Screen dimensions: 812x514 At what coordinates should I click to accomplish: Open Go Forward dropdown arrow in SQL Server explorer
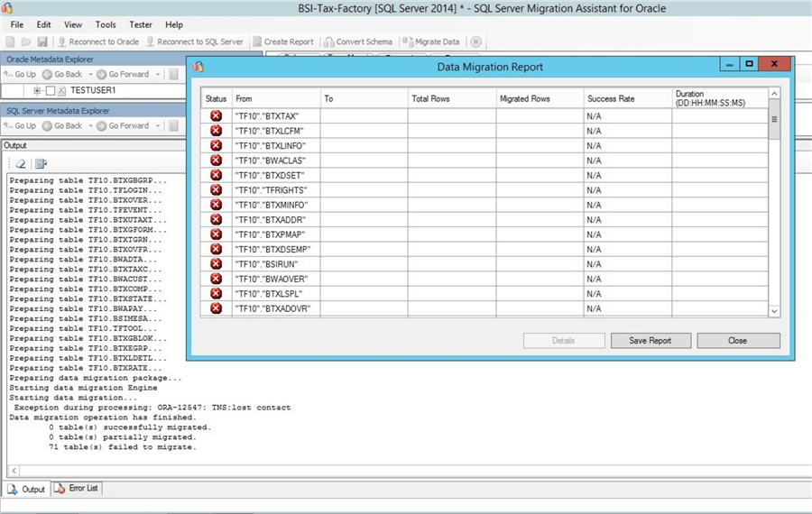[157, 126]
